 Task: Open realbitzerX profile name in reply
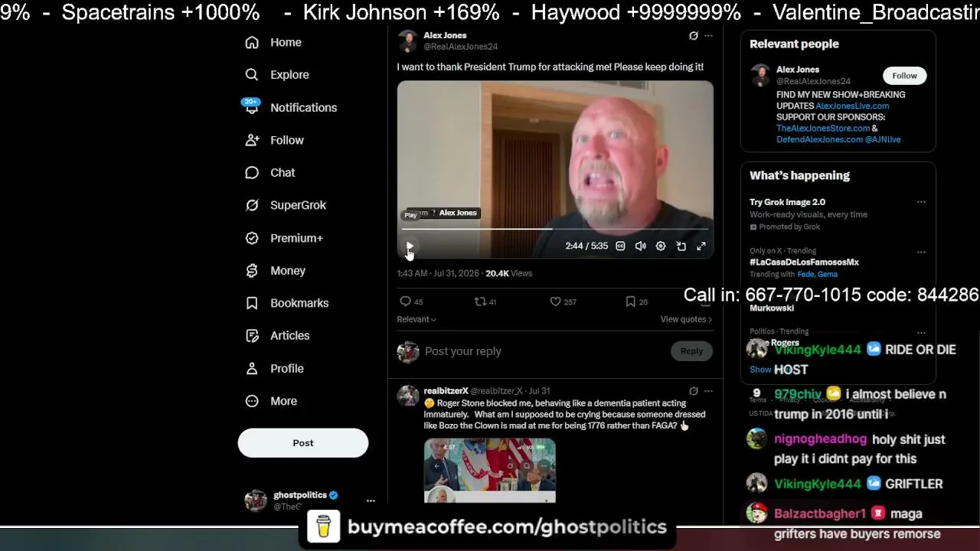click(446, 391)
